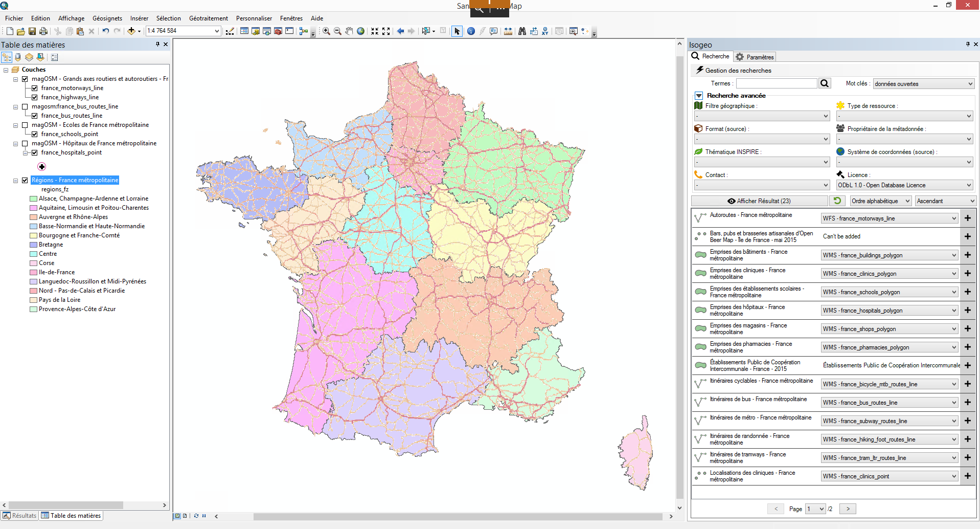Open the Sélection menu

[x=169, y=18]
